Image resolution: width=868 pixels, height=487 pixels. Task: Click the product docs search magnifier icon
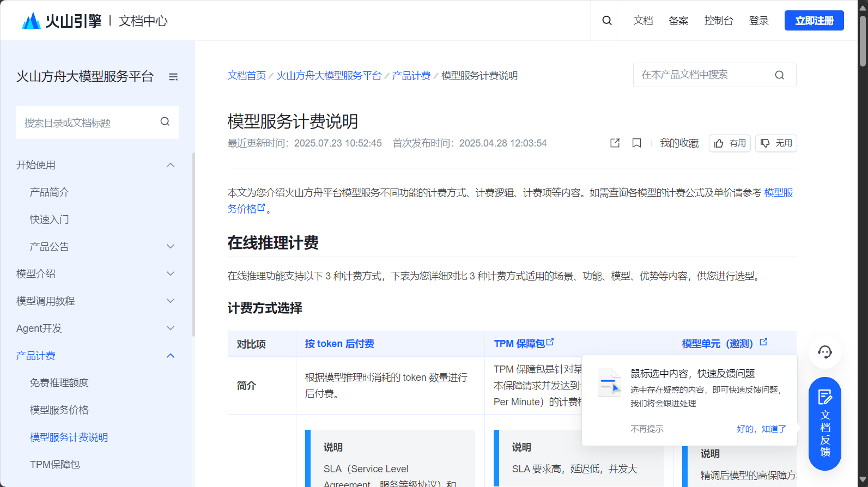(x=780, y=75)
